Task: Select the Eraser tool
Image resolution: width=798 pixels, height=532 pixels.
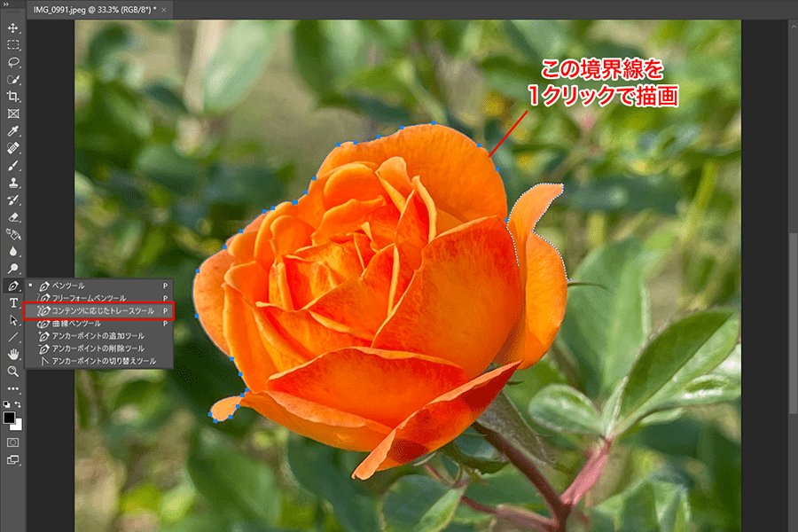Action: pos(12,216)
